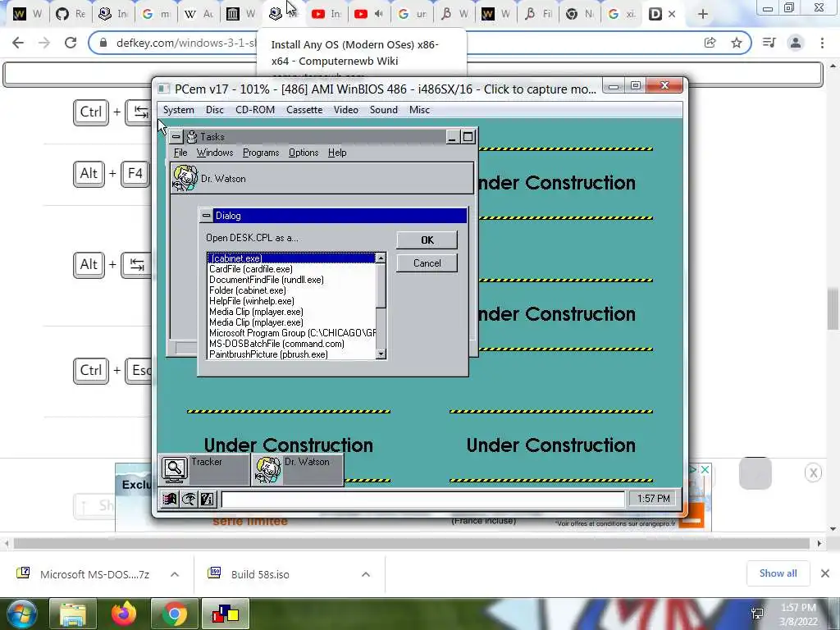Switch to the YouTube tab playing audio

point(369,14)
